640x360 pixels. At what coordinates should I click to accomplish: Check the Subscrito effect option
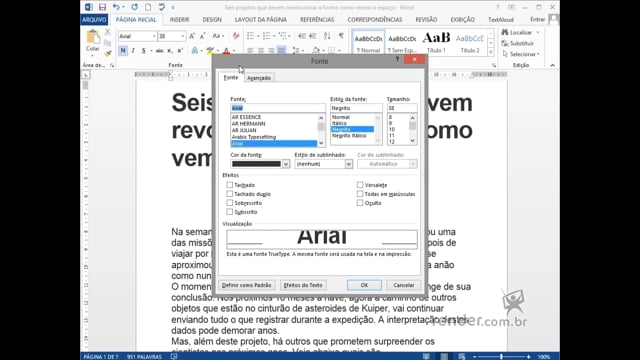click(229, 212)
